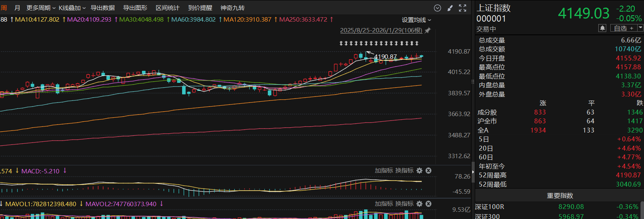Open 设置均线 moving average dropdown
The height and width of the screenshot is (219, 644).
417,20
